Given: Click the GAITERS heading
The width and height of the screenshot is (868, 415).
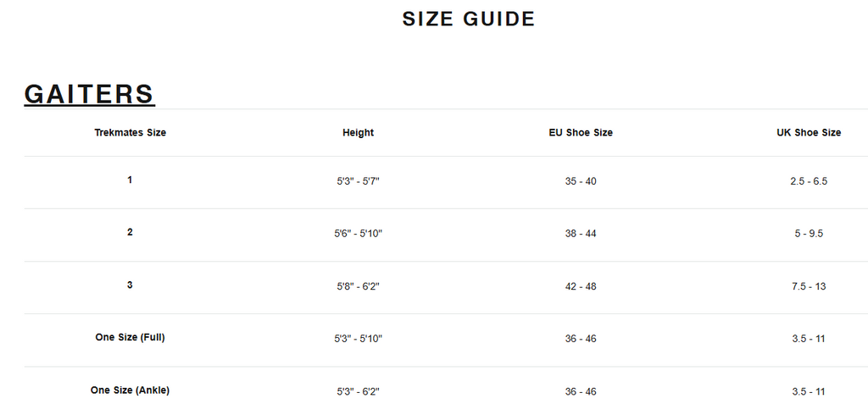Looking at the screenshot, I should [89, 94].
